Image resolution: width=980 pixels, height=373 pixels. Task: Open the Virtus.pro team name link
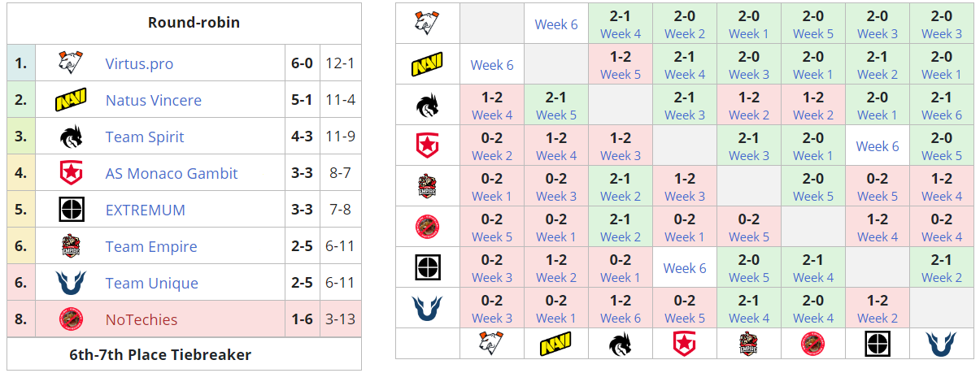pyautogui.click(x=139, y=63)
